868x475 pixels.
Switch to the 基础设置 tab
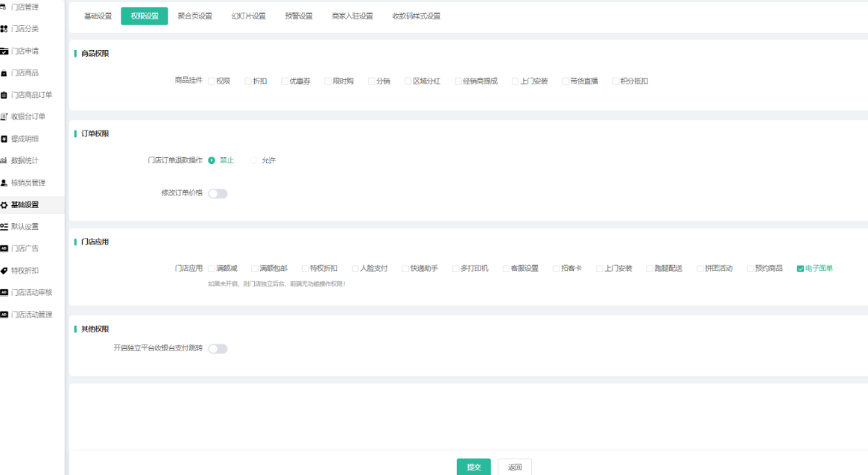pos(98,16)
